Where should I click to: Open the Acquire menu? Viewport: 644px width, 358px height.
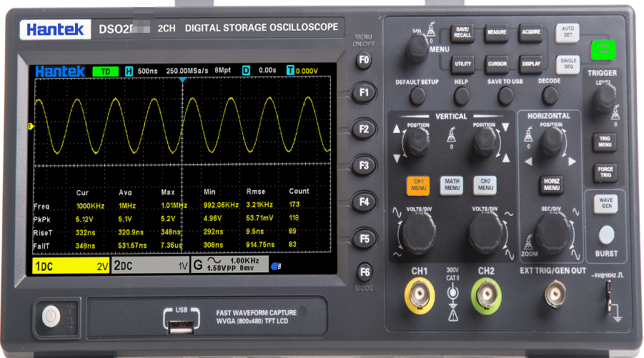(x=531, y=32)
